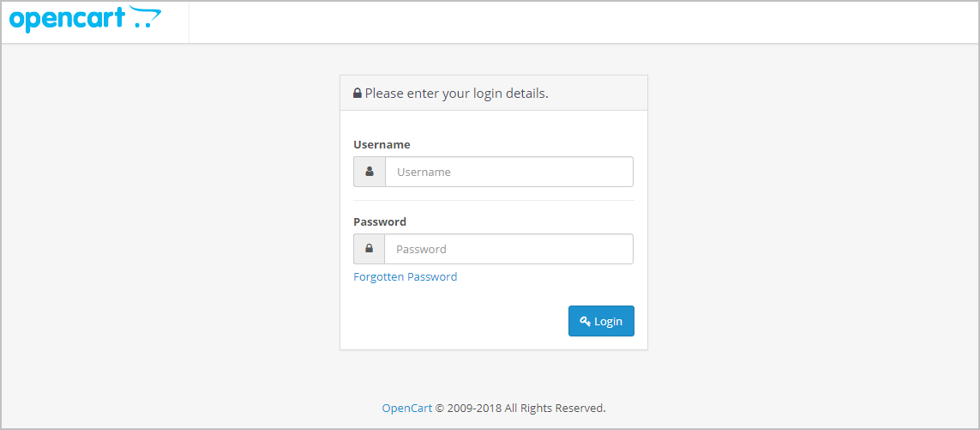Focus the Username input field
Image resolution: width=980 pixels, height=430 pixels.
508,172
